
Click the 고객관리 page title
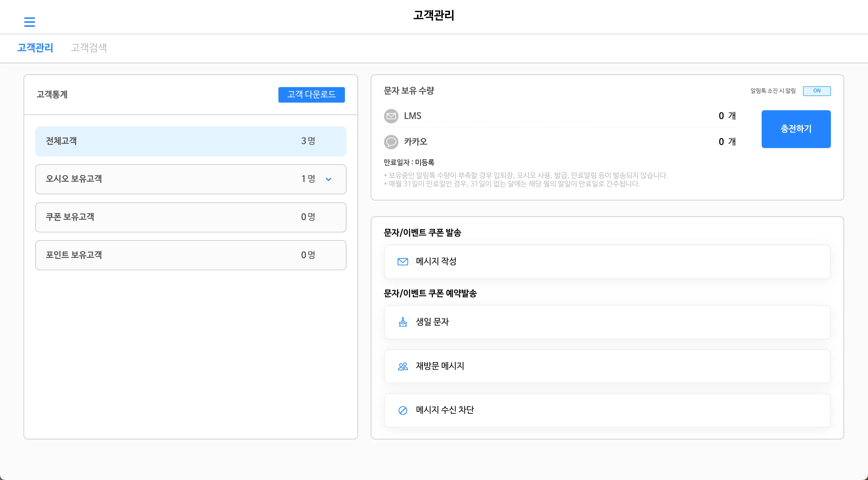click(x=434, y=15)
